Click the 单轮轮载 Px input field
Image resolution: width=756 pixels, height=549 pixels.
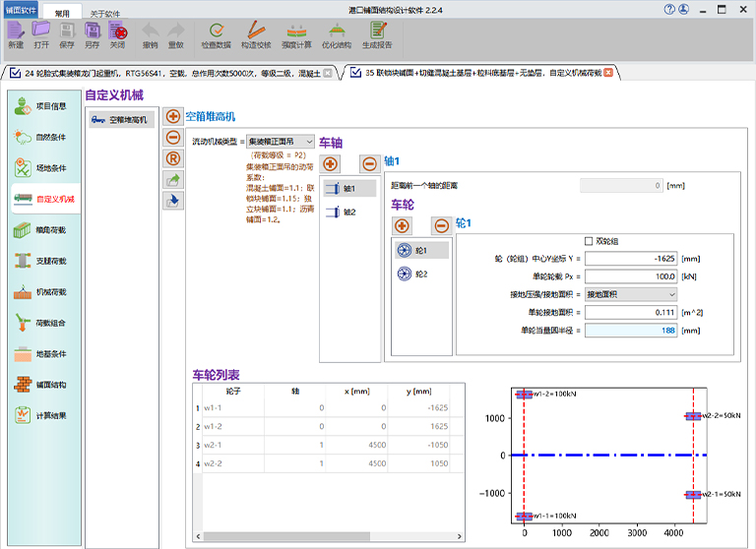(x=630, y=276)
